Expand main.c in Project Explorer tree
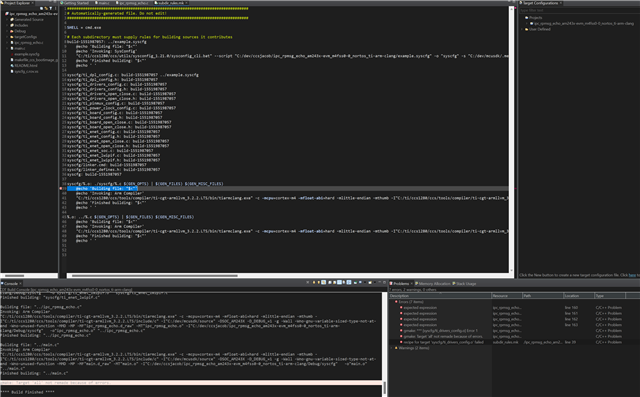Image resolution: width=640 pixels, height=397 pixels. click(x=7, y=48)
